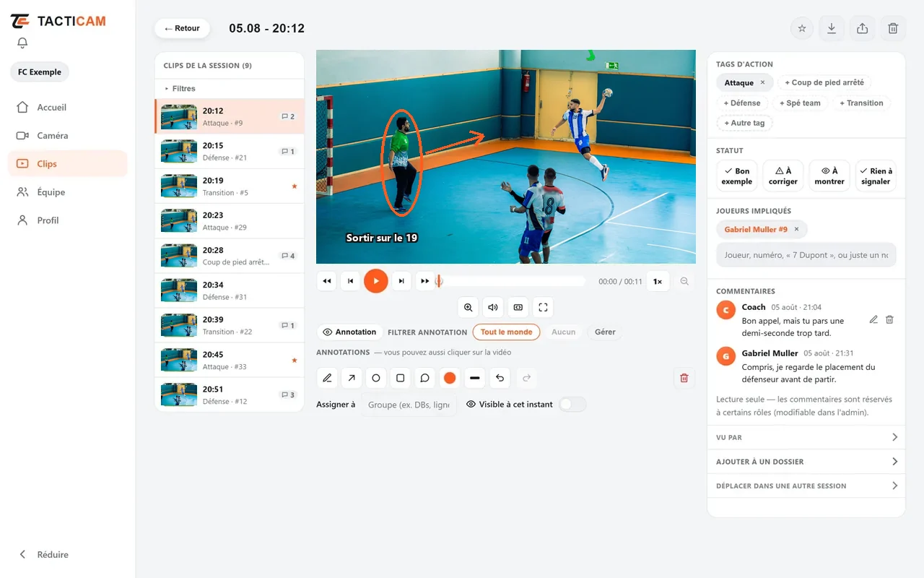The height and width of the screenshot is (578, 924).
Task: Set status to 'Bon exemple'
Action: pyautogui.click(x=737, y=176)
